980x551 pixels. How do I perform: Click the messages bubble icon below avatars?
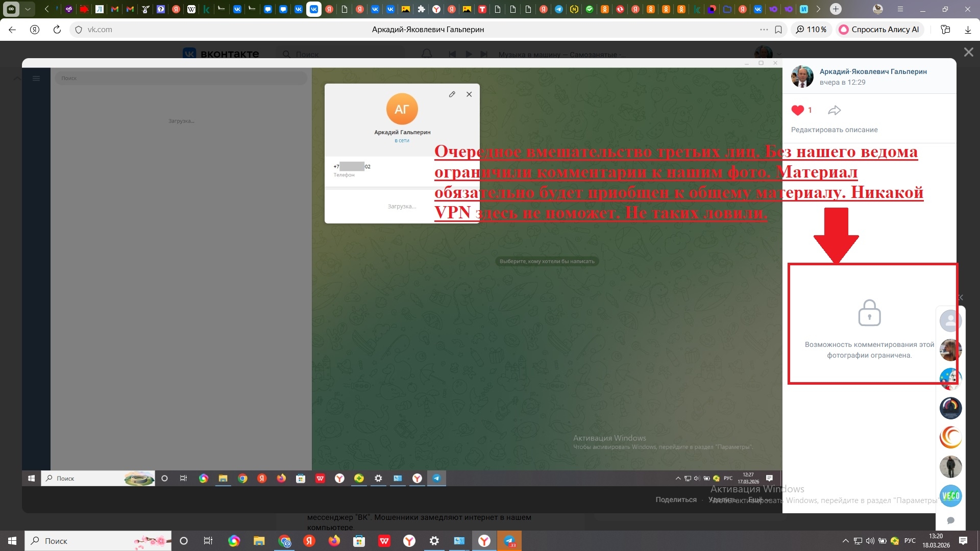pos(950,520)
